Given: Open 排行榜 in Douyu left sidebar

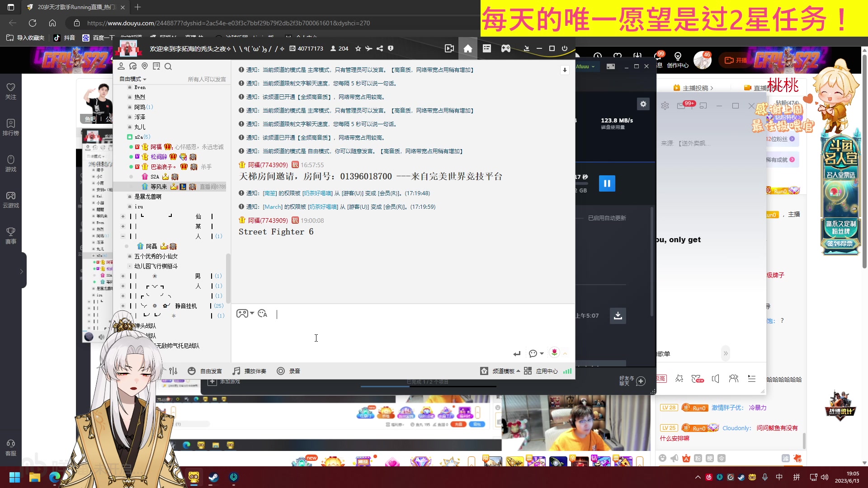Looking at the screenshot, I should (11, 127).
